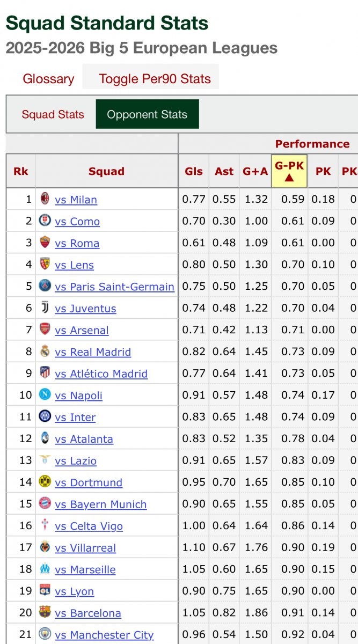This screenshot has width=358, height=644.
Task: Open the vs Manchester City link
Action: pos(104,635)
